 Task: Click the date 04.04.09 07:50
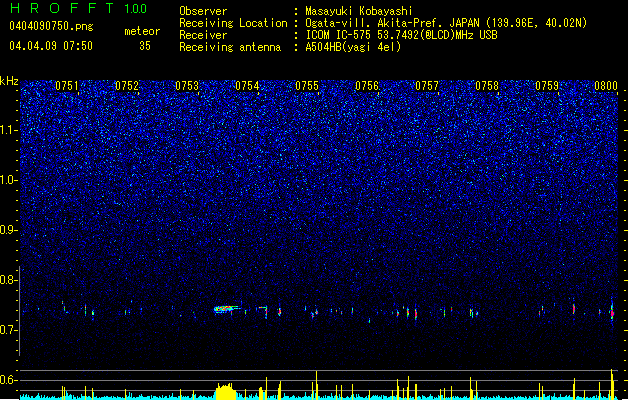pos(51,46)
